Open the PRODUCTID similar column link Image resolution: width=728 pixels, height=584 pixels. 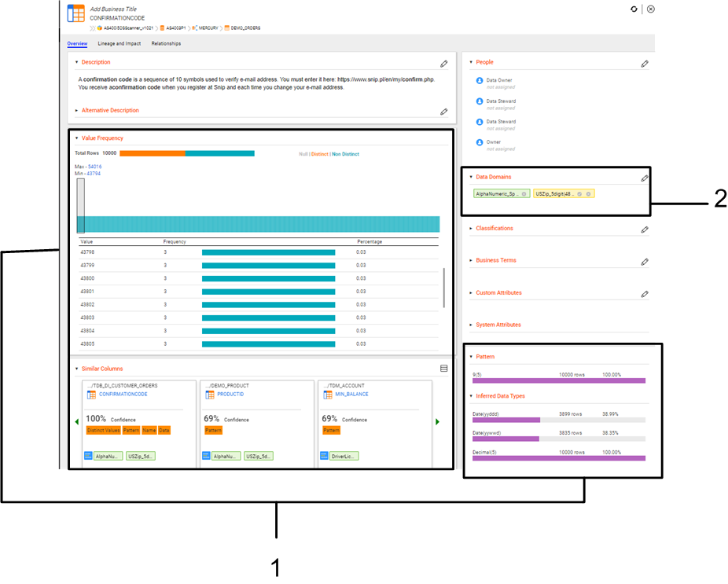pos(230,394)
